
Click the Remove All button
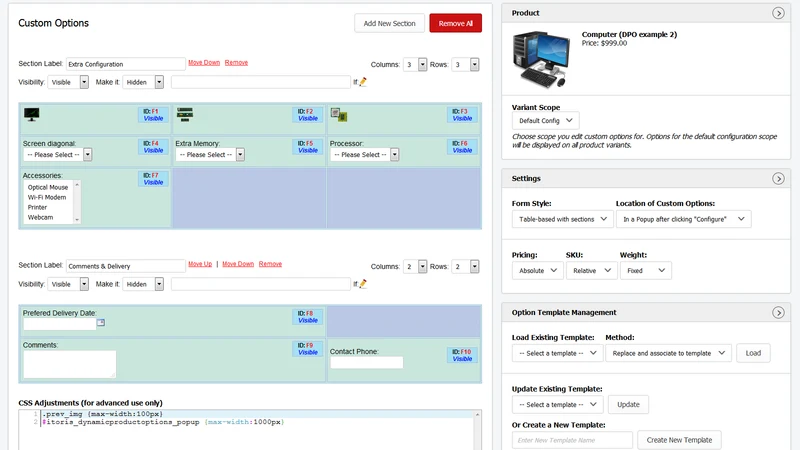(x=456, y=23)
